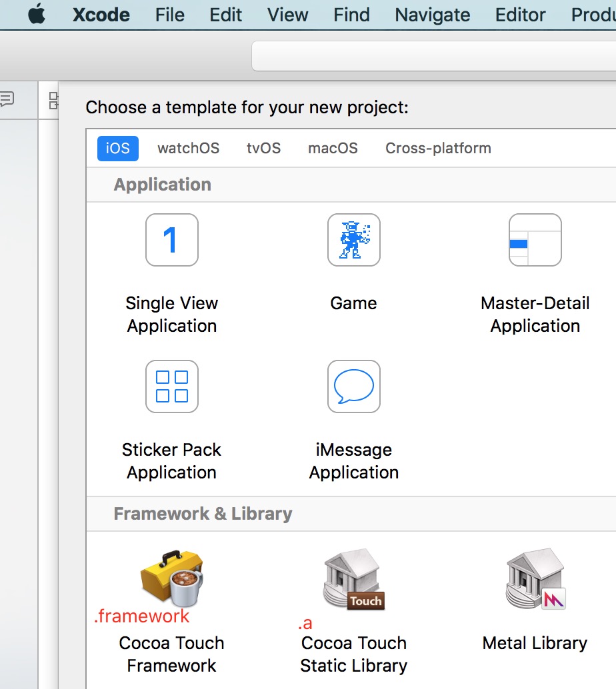616x689 pixels.
Task: Switch to the macOS tab
Action: [x=333, y=149]
